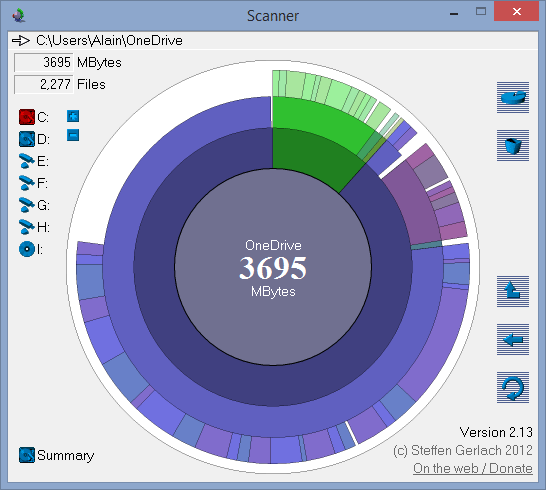This screenshot has width=546, height=490.
Task: Open the F: network drive
Action: point(26,183)
